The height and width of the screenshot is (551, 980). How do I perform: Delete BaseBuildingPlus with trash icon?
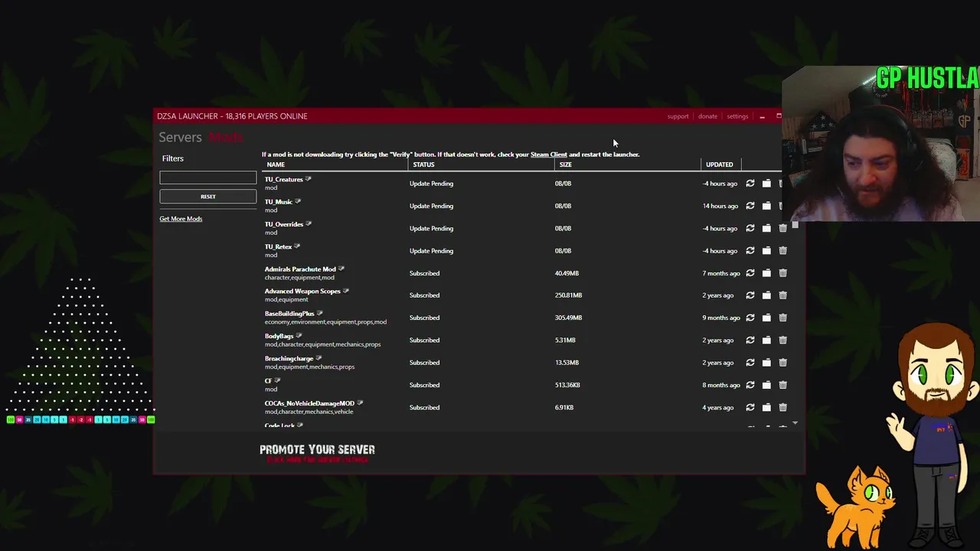point(782,318)
